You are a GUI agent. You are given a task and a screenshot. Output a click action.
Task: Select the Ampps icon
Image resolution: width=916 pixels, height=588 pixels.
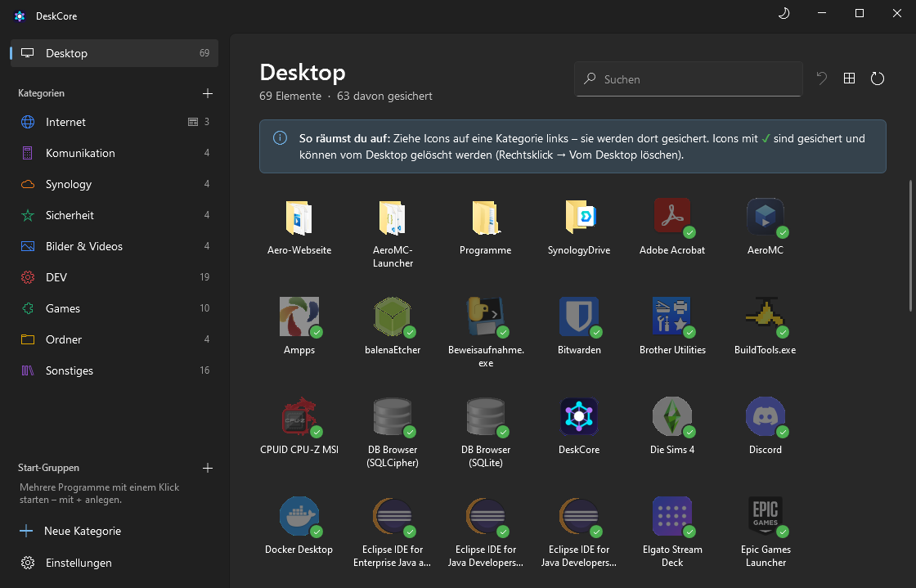click(299, 317)
